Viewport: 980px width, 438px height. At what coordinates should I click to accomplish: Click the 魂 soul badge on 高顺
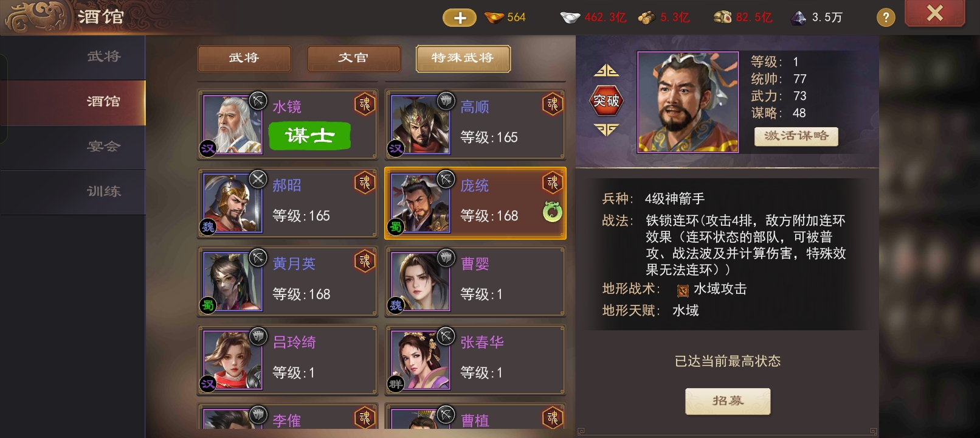(x=552, y=105)
